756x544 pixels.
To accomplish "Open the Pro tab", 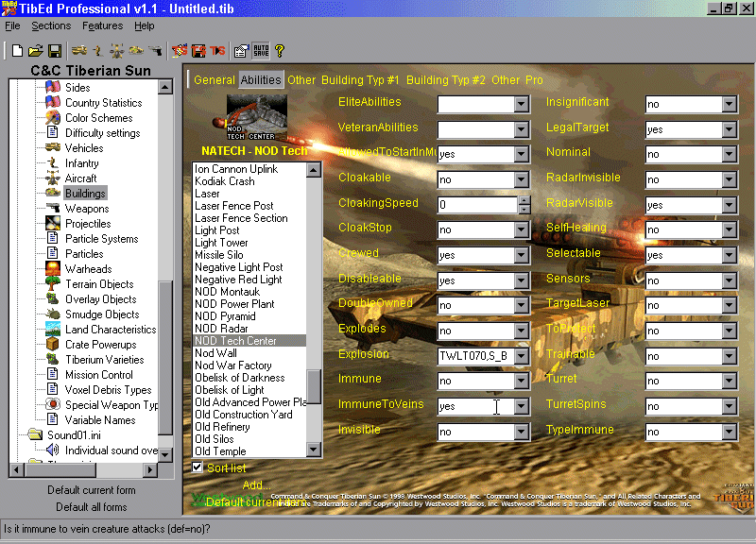I will [534, 80].
